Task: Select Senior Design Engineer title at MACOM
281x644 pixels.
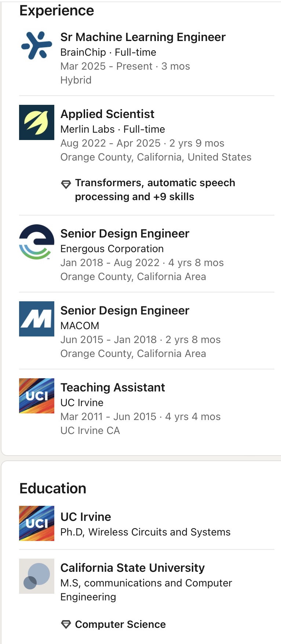Action: click(x=125, y=310)
